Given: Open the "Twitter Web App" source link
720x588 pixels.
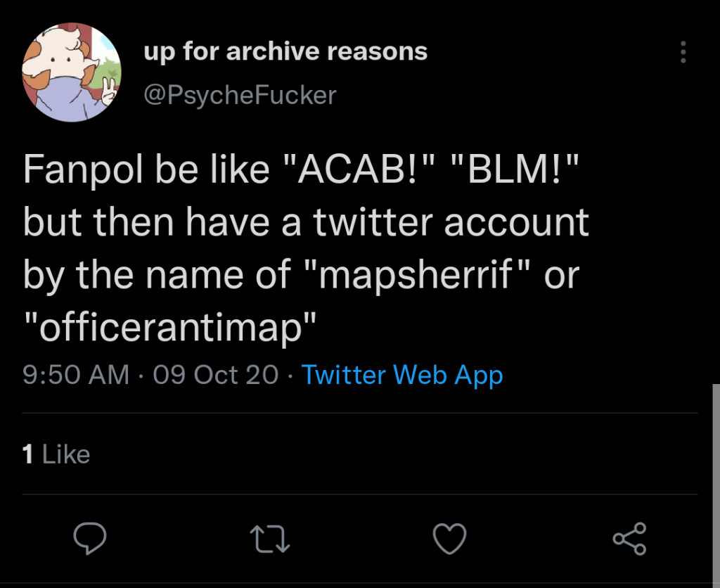Looking at the screenshot, I should (x=402, y=375).
